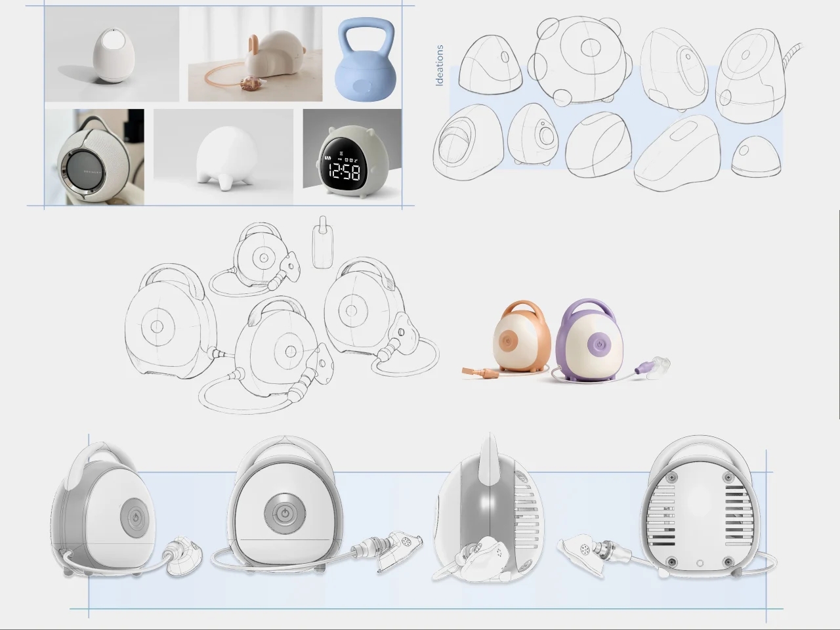Open the white four-legged lamp photo
This screenshot has height=630, width=840.
point(223,157)
